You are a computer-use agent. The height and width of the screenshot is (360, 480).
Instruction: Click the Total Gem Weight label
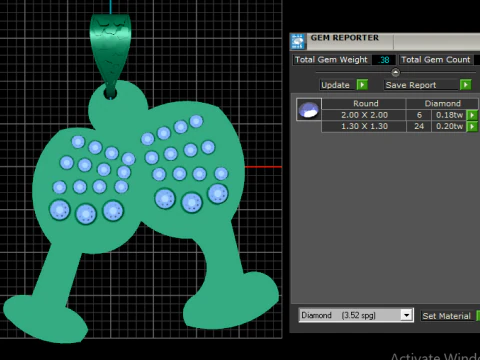(x=331, y=60)
